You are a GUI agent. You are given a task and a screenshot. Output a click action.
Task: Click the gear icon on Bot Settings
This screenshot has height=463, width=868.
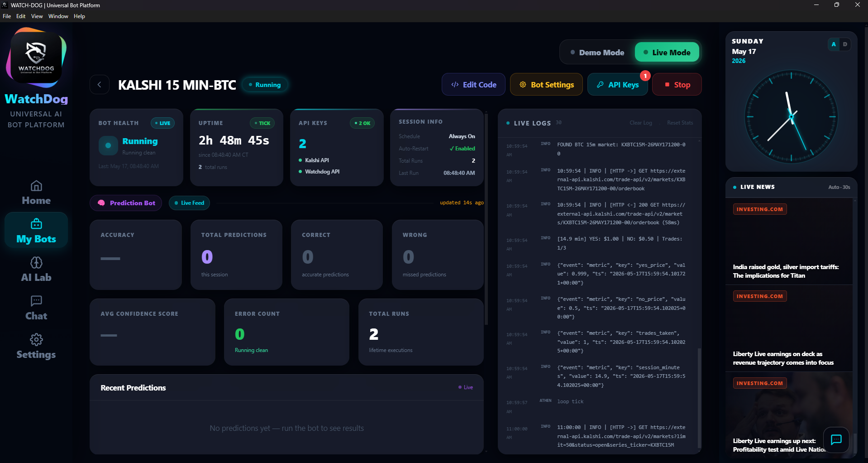[x=523, y=85]
